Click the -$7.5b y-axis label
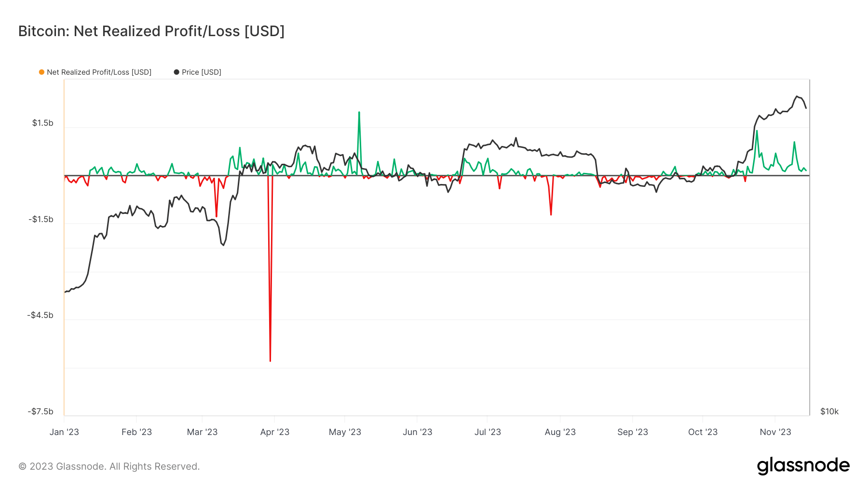The image size is (868, 488). coord(41,411)
